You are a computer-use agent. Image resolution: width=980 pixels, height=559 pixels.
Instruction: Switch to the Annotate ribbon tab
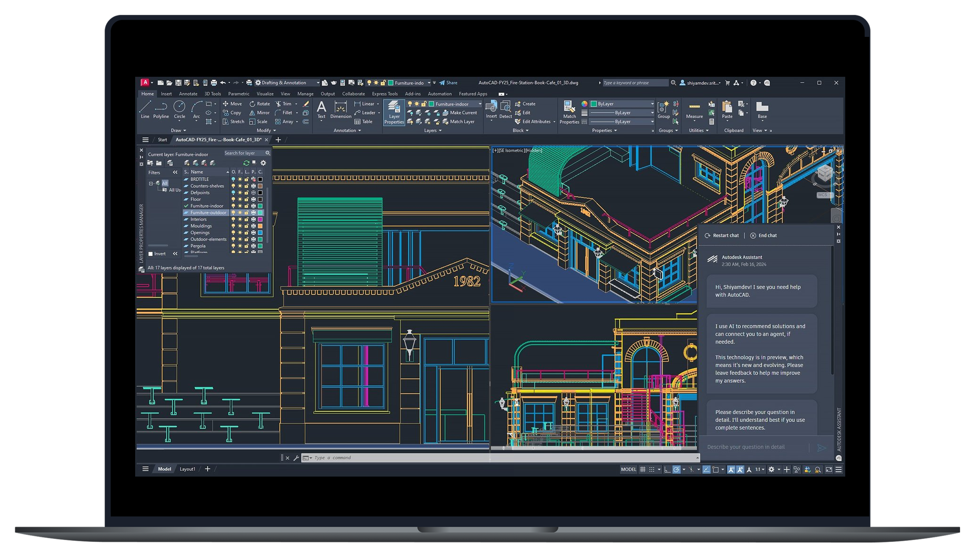click(x=188, y=94)
